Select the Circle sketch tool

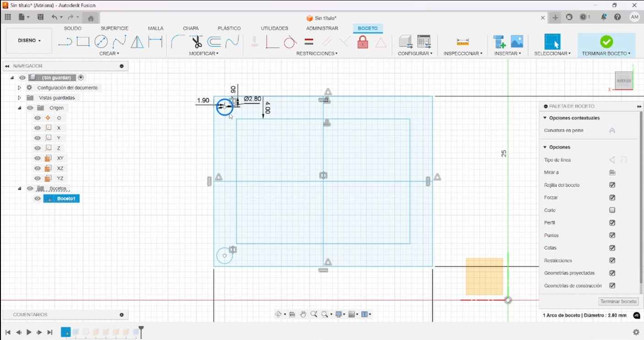(101, 42)
